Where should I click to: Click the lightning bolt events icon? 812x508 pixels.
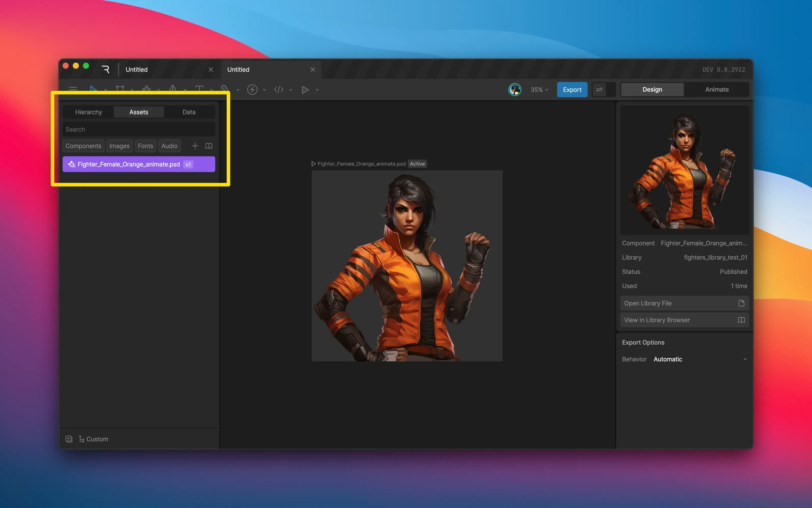[252, 90]
